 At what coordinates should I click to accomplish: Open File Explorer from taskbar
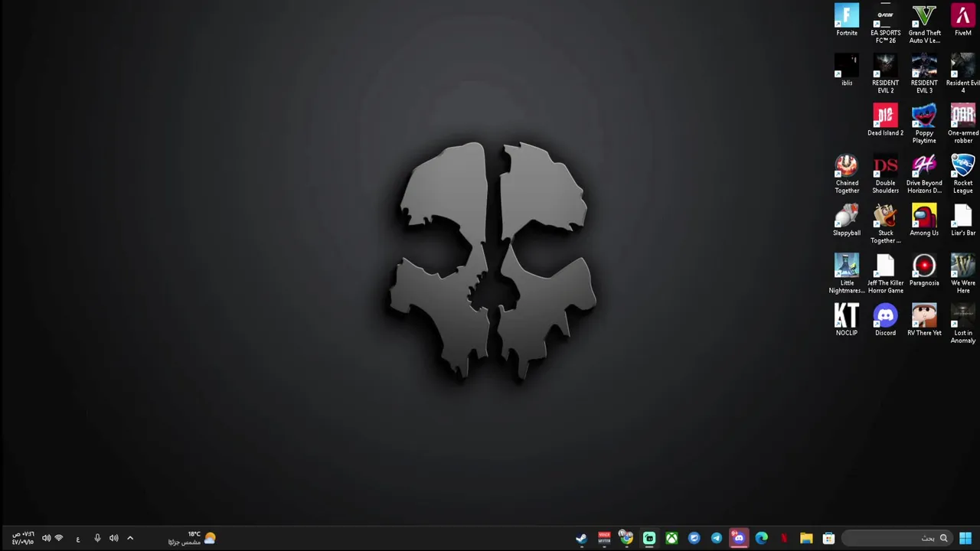coord(806,538)
